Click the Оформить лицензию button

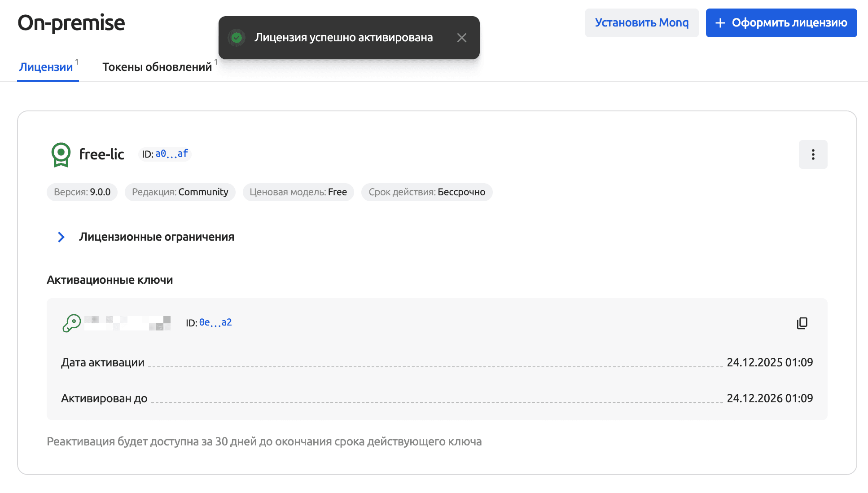pyautogui.click(x=781, y=23)
